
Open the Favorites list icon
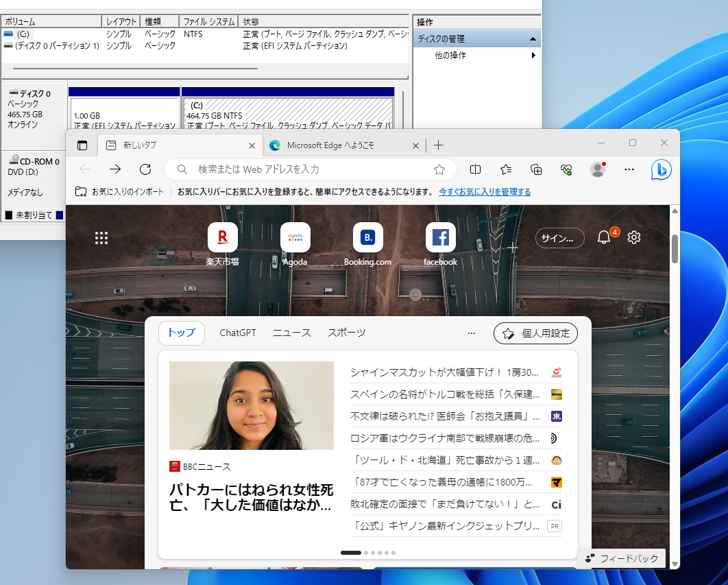click(506, 169)
